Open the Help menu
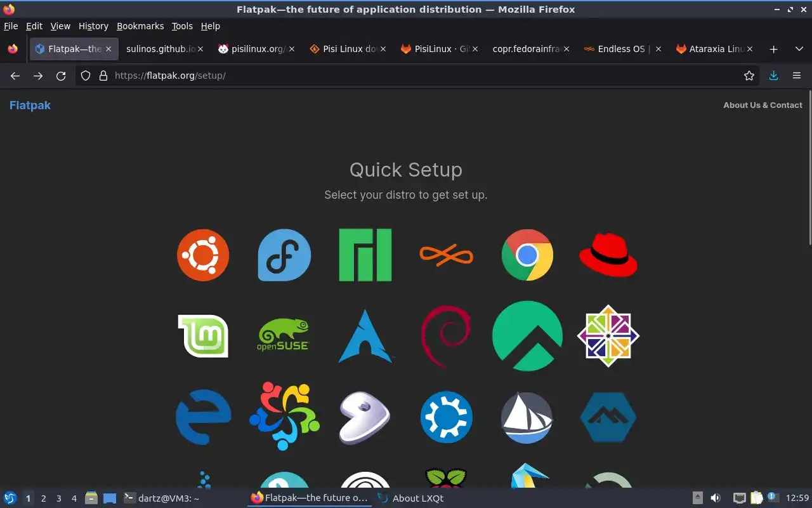 211,26
